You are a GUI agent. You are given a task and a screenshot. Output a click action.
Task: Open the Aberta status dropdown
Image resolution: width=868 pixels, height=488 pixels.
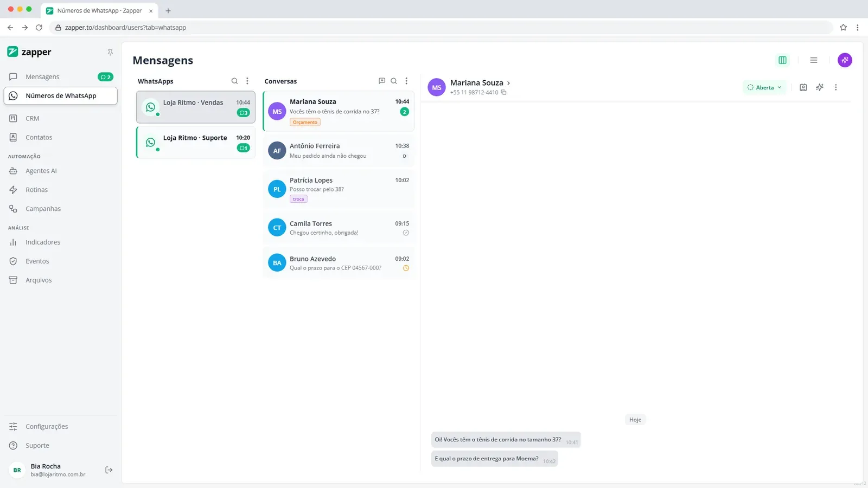[x=764, y=87]
